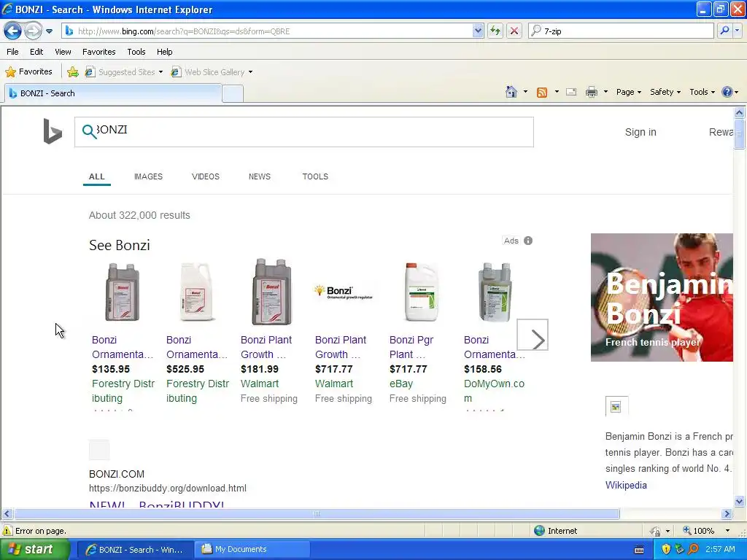Switch to the IMAGES results tab

pos(148,176)
